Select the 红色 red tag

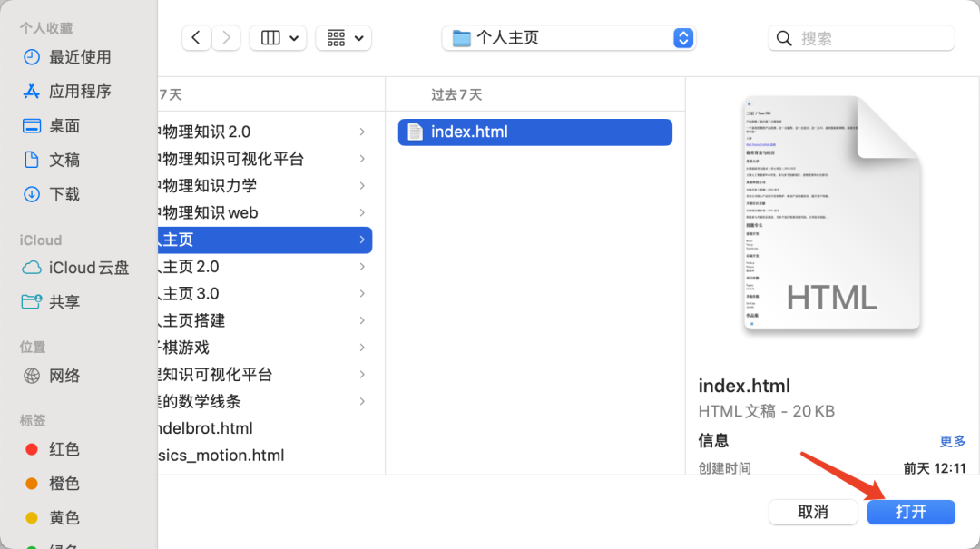pyautogui.click(x=64, y=449)
